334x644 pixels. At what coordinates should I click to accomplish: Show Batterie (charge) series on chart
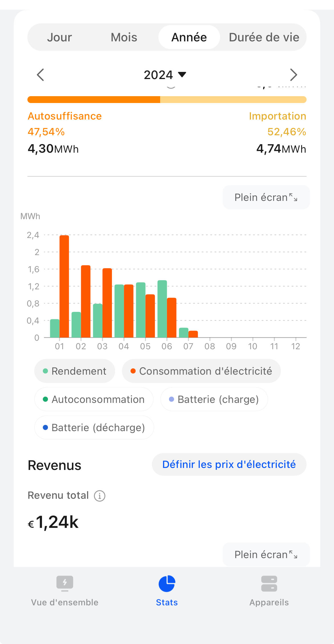pyautogui.click(x=214, y=399)
